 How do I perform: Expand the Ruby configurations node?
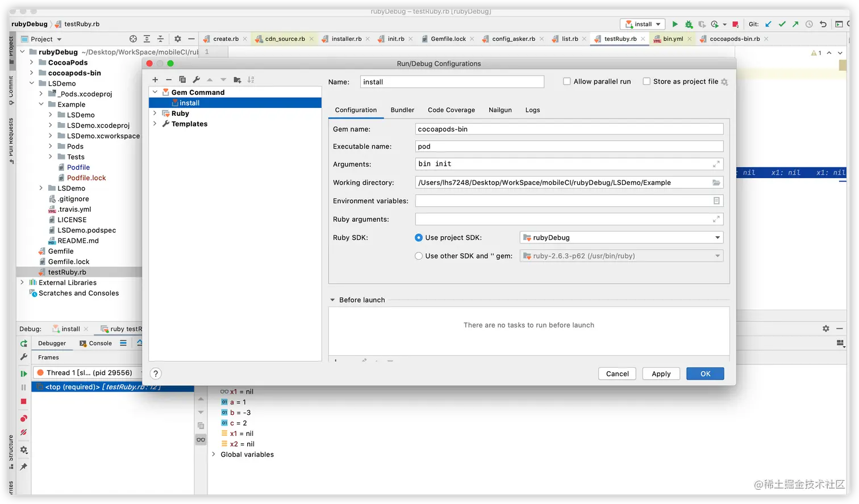click(x=155, y=114)
